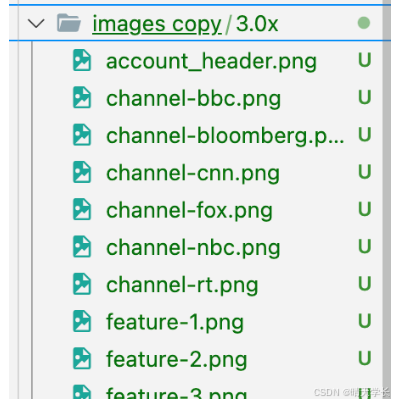
Task: Open channel-rt.png file
Action: click(182, 286)
